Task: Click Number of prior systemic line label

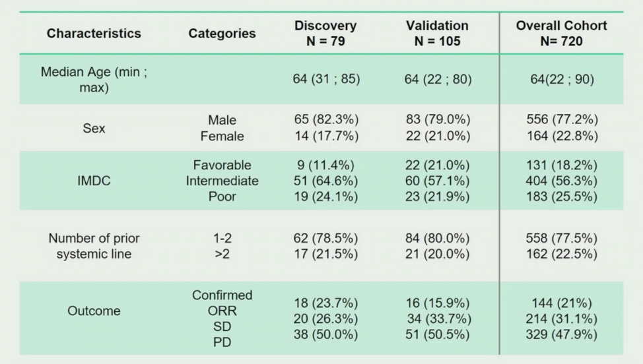Action: pyautogui.click(x=94, y=246)
